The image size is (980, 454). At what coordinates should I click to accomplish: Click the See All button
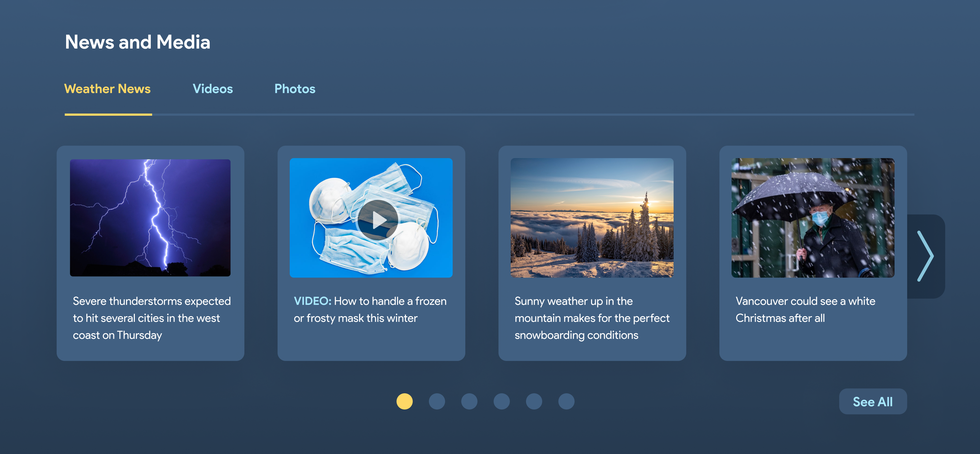pos(873,401)
